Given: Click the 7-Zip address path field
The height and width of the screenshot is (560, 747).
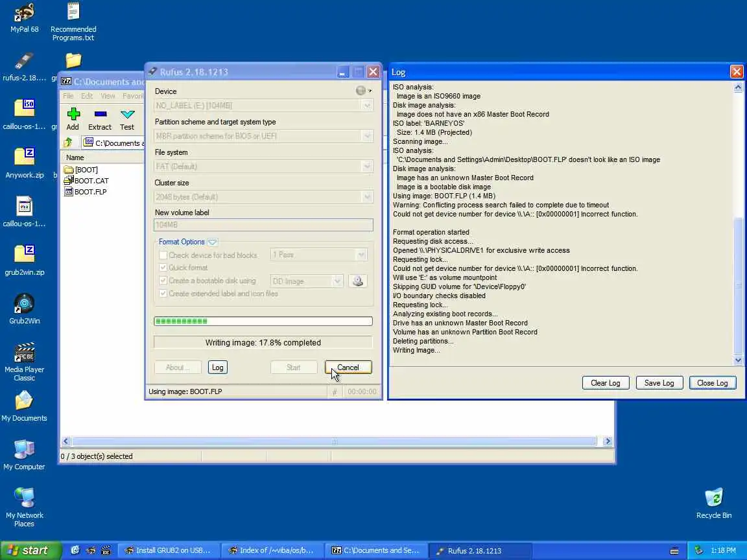Looking at the screenshot, I should point(113,143).
